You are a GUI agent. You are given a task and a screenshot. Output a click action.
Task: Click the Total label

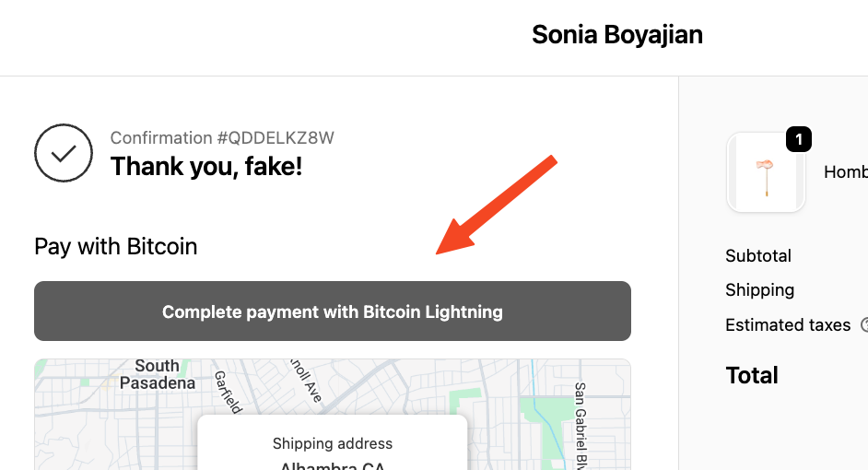[752, 375]
